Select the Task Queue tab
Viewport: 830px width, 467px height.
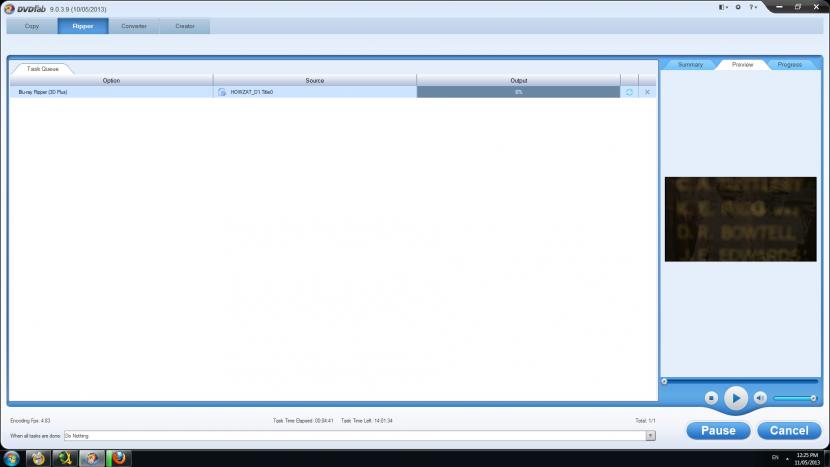(42, 69)
